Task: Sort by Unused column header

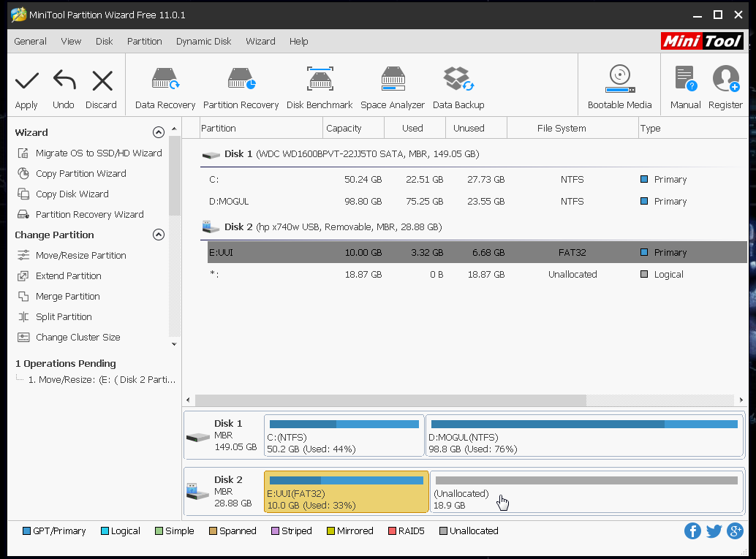Action: click(477, 128)
